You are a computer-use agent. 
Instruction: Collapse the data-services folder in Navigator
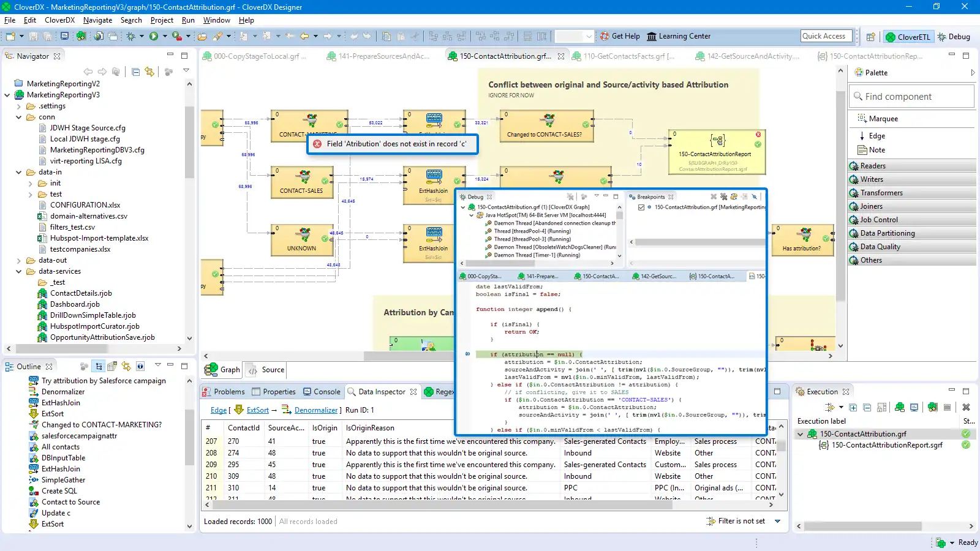(18, 271)
